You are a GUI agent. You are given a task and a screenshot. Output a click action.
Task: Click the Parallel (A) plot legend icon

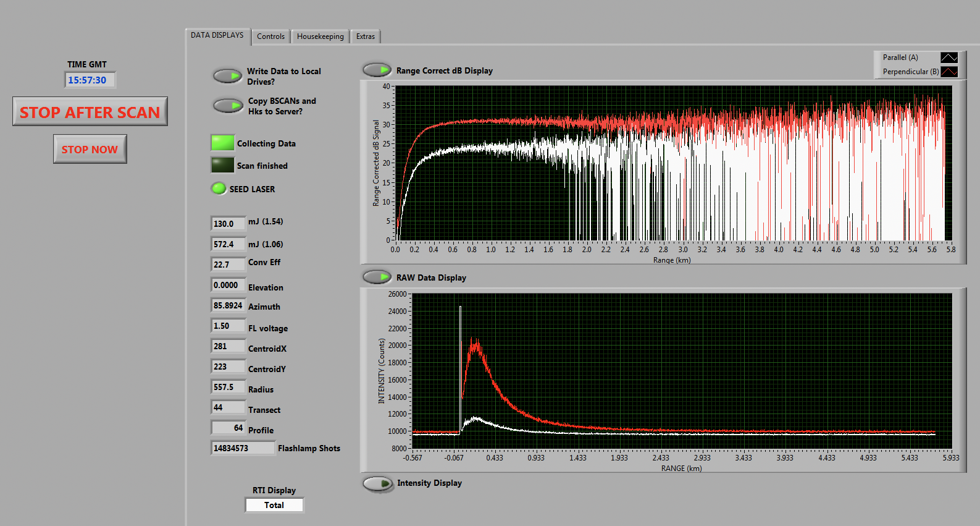[949, 57]
